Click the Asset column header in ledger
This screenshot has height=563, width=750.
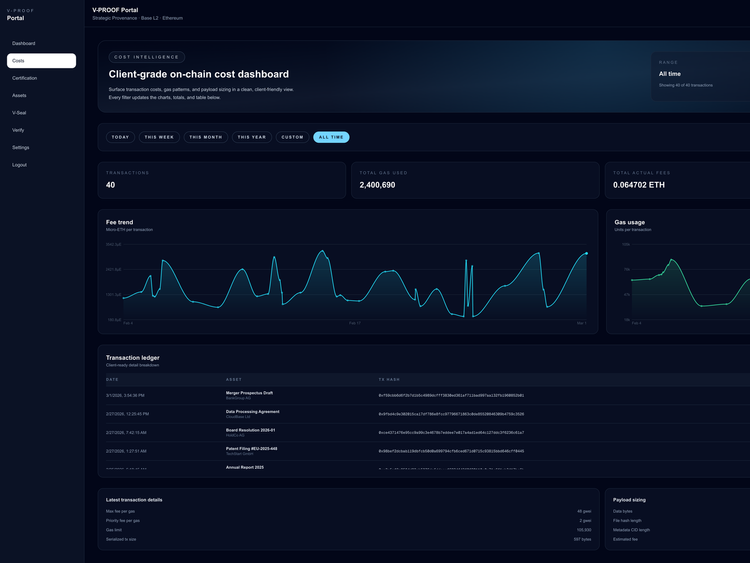point(233,380)
